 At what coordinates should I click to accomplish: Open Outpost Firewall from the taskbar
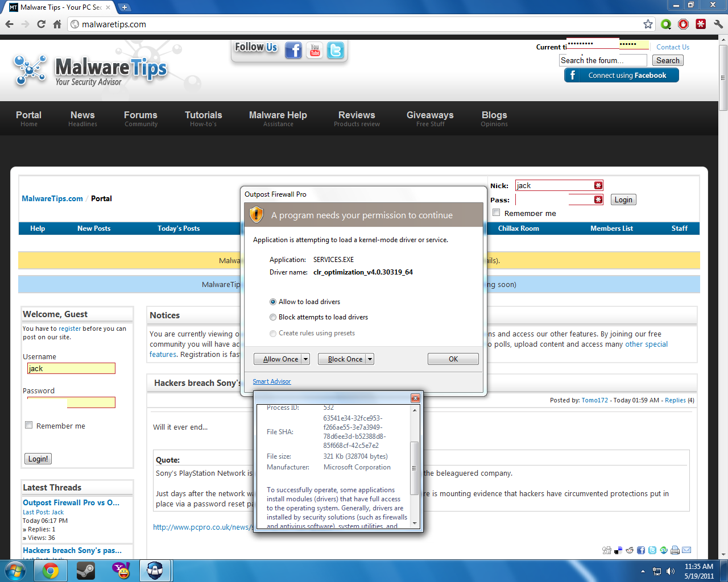tap(155, 571)
